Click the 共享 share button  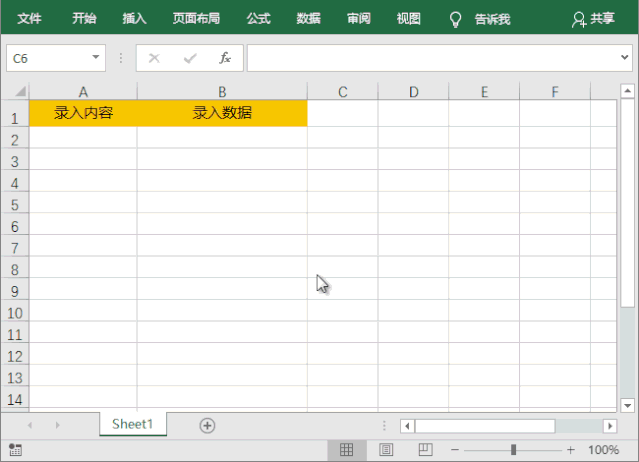pos(593,19)
